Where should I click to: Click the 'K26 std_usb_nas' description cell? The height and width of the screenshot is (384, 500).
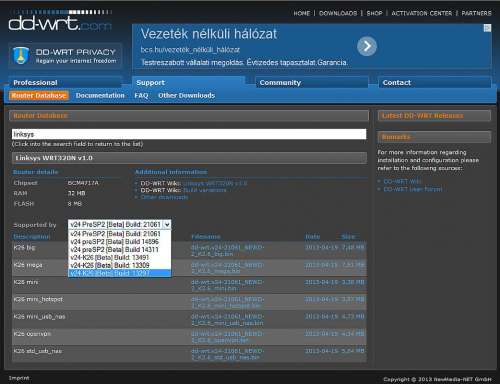click(38, 351)
